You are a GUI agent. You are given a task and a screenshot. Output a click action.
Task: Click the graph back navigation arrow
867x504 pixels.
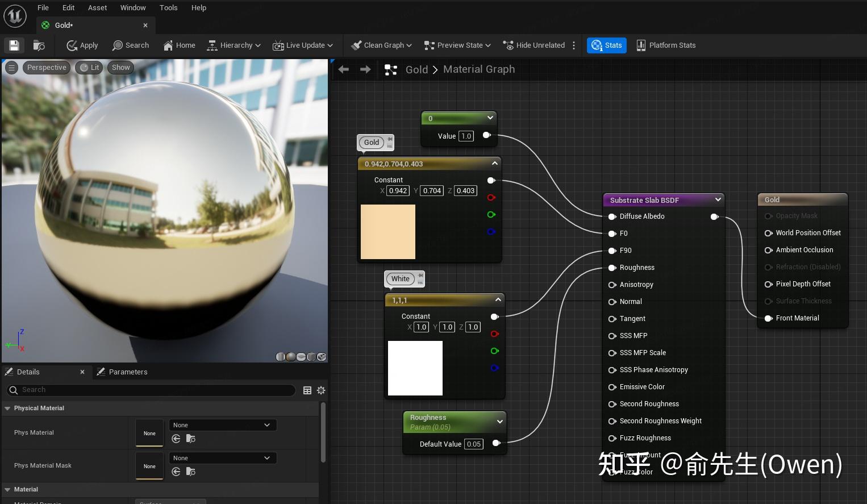[343, 69]
